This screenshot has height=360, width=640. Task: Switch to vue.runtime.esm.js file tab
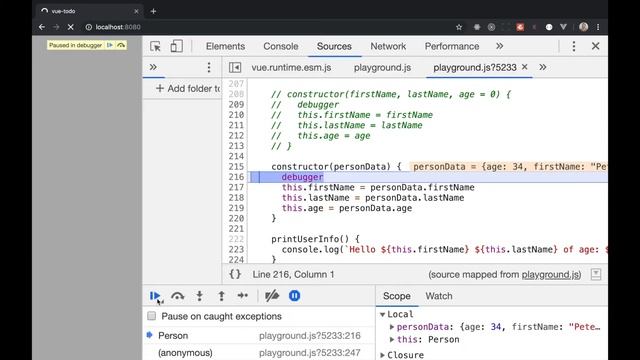pos(291,68)
